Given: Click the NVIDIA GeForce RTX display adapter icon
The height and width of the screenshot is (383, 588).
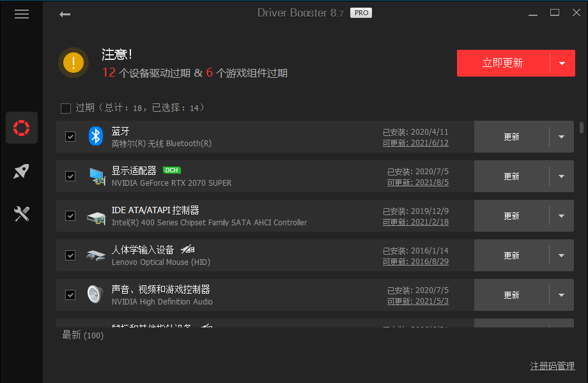Looking at the screenshot, I should click(x=97, y=176).
